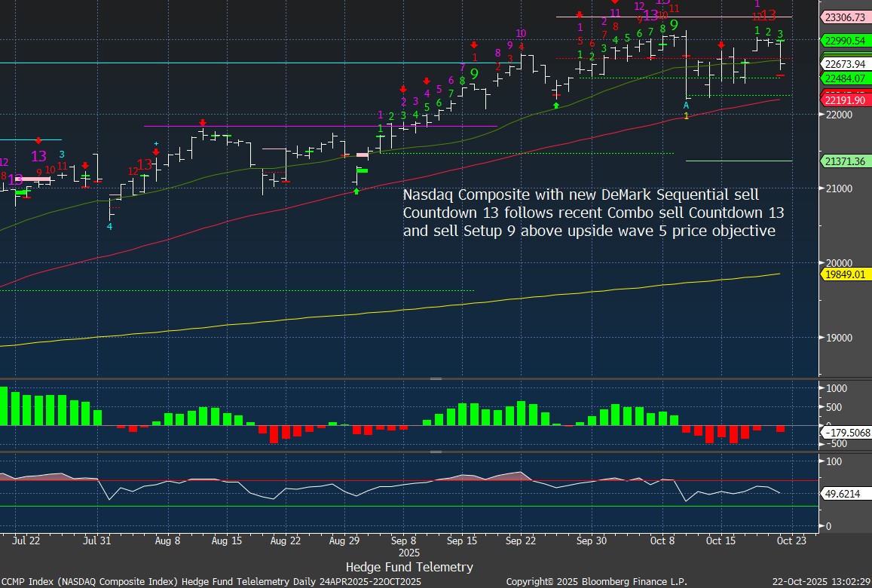This screenshot has height=588, width=872.
Task: Grab the divider handle above the histogram panel
Action: coord(436,378)
